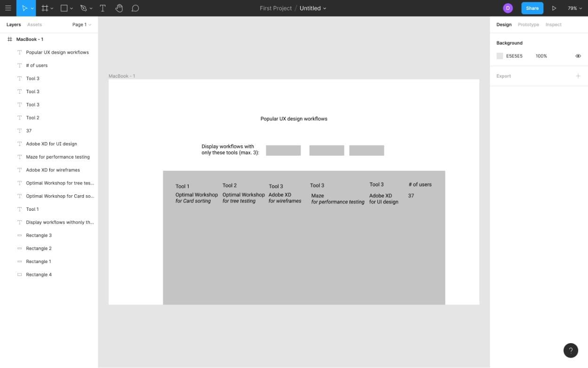Add an export setting with plus

(578, 76)
